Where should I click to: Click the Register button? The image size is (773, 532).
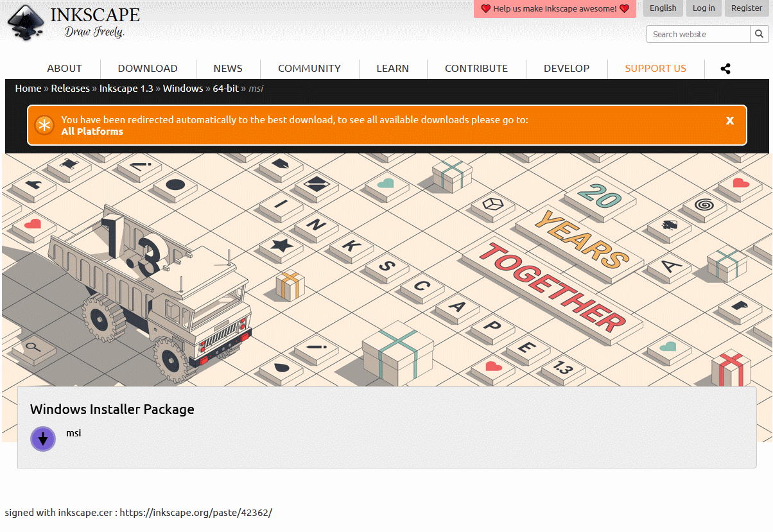click(x=747, y=8)
